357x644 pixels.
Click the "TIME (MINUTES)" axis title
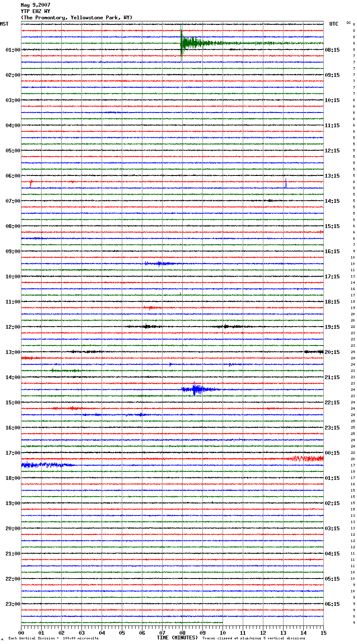coord(177,638)
